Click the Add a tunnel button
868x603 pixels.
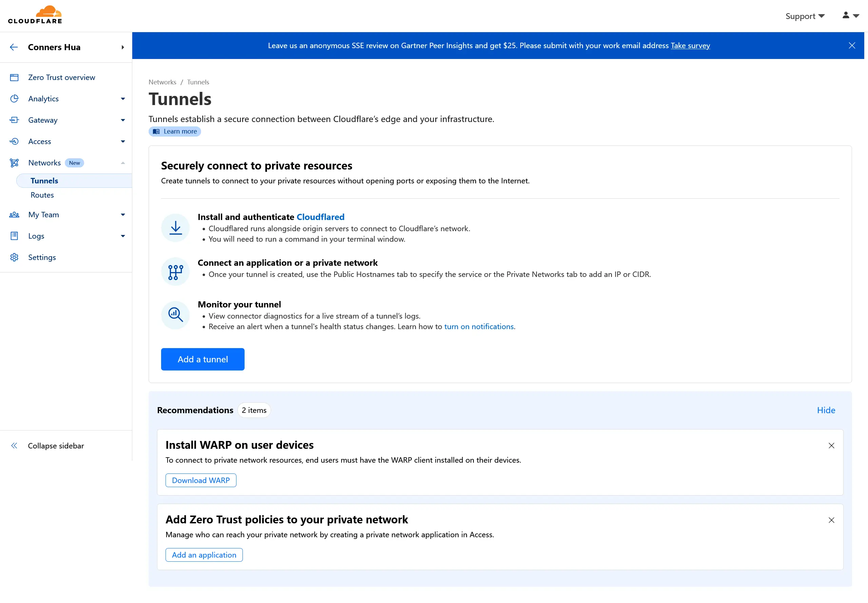point(202,359)
